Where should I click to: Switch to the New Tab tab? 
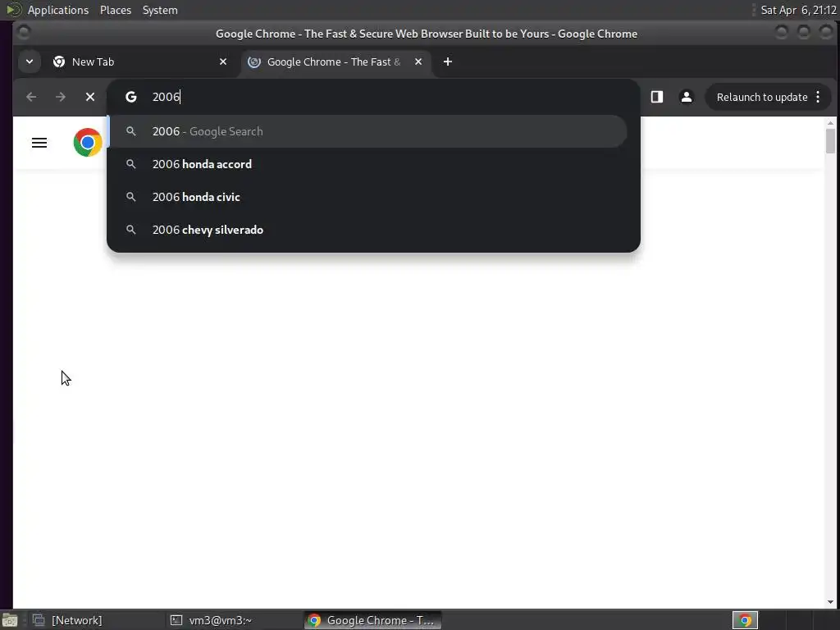(139, 62)
